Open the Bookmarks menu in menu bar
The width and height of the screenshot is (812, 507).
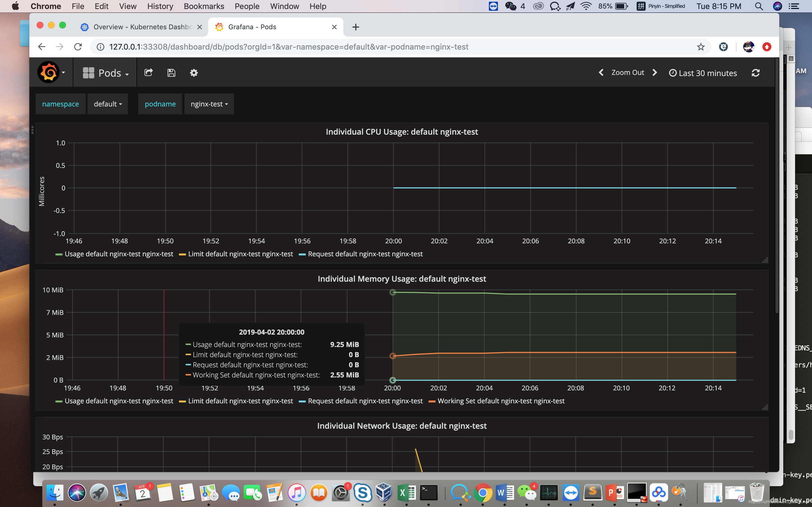[204, 6]
